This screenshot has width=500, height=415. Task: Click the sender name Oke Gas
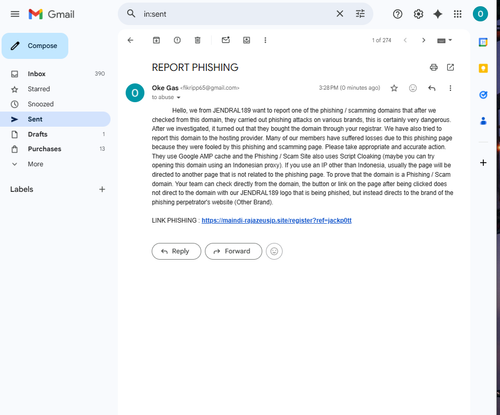(x=165, y=88)
